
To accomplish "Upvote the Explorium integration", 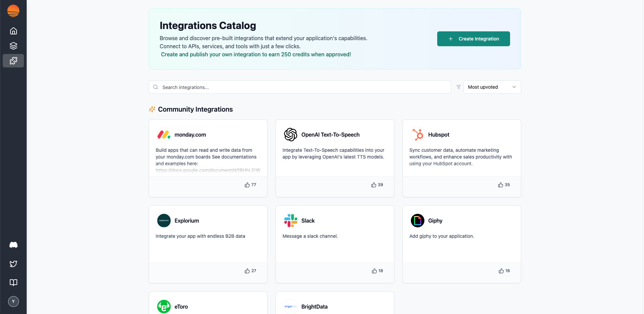I will click(250, 271).
